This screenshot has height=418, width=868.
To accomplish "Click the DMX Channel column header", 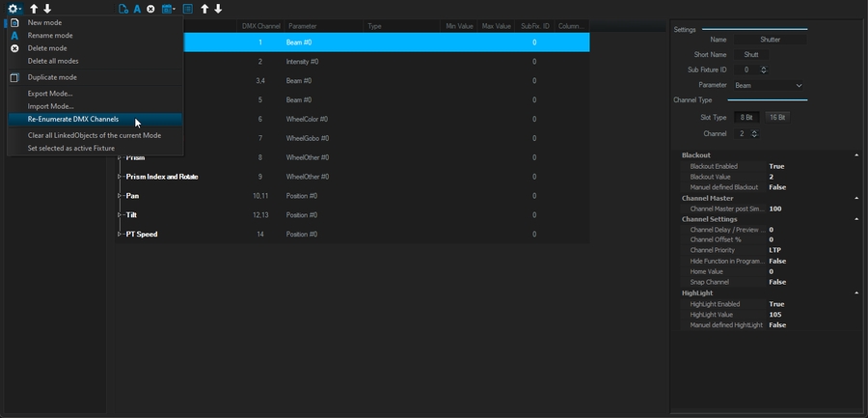I will [259, 26].
